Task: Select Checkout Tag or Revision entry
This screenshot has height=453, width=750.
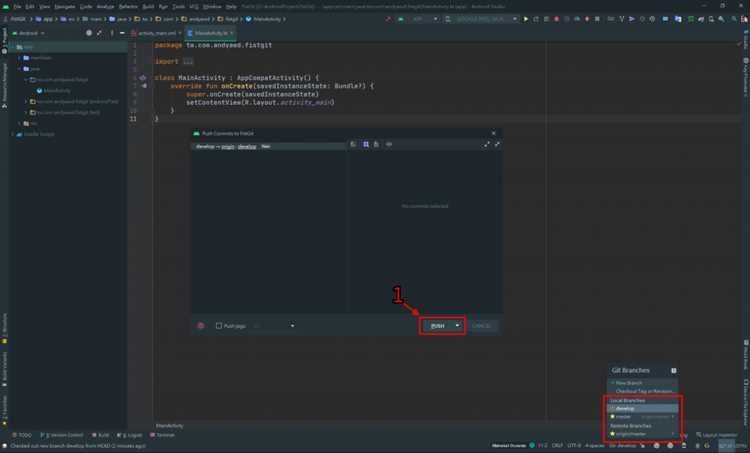Action: (642, 391)
